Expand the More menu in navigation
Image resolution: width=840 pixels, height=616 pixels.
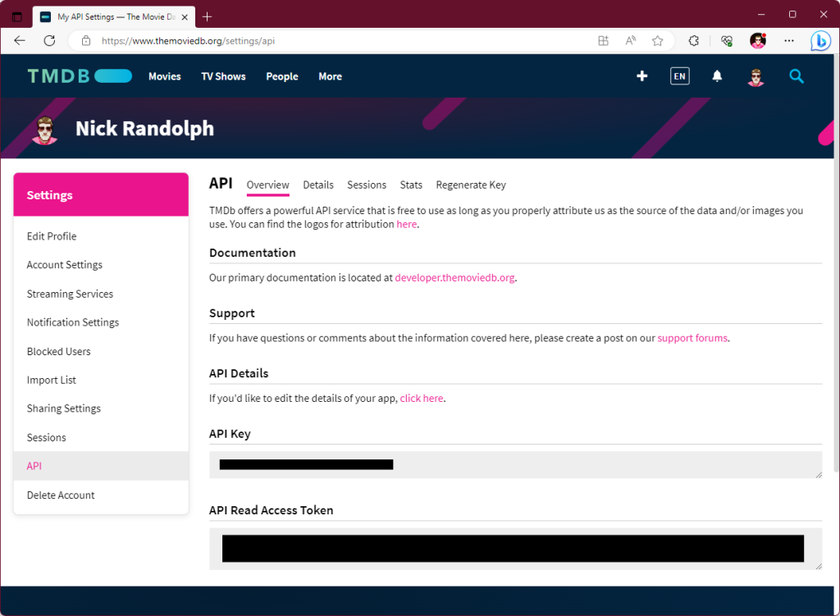pos(330,76)
